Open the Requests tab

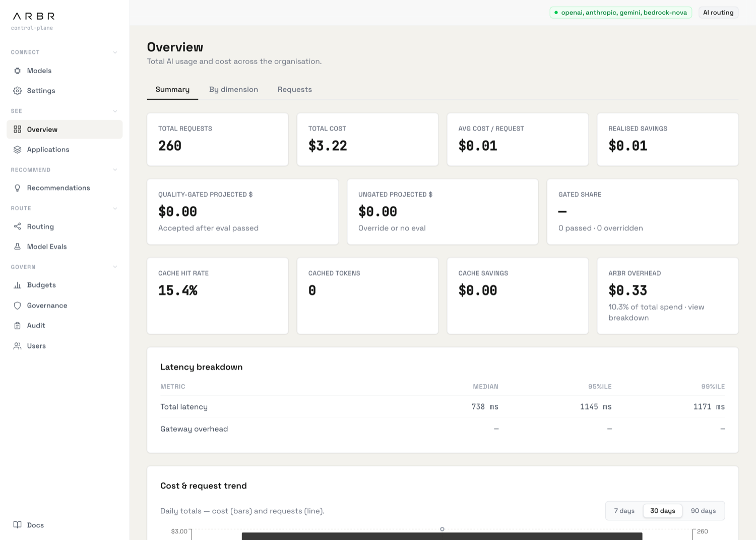(295, 90)
